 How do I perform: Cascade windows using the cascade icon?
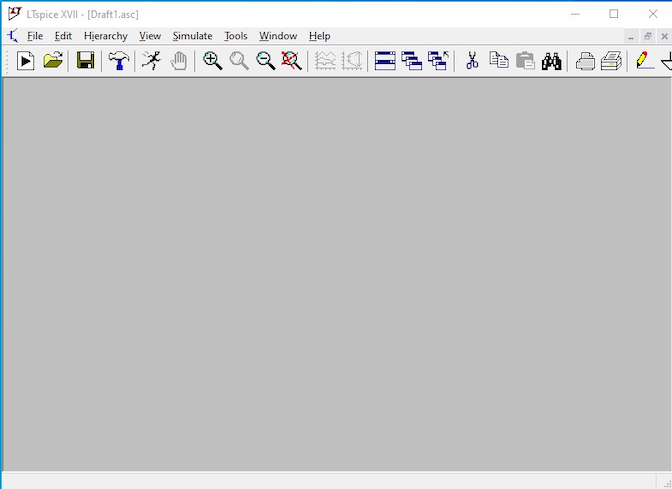411,61
